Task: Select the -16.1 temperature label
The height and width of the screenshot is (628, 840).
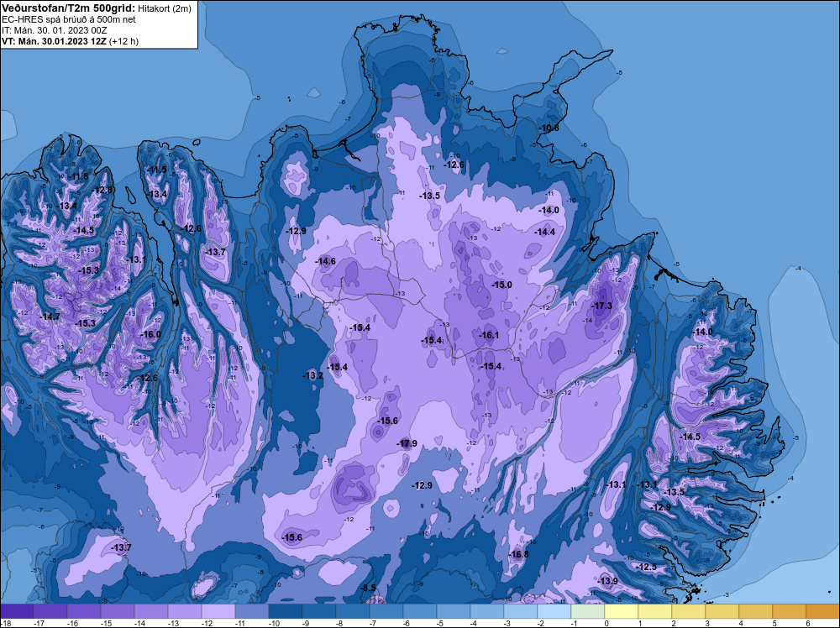Action: point(488,335)
